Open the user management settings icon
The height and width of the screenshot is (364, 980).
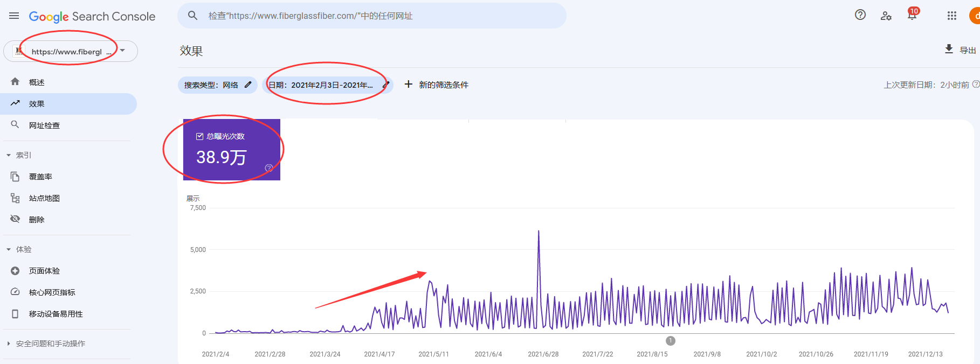point(886,16)
